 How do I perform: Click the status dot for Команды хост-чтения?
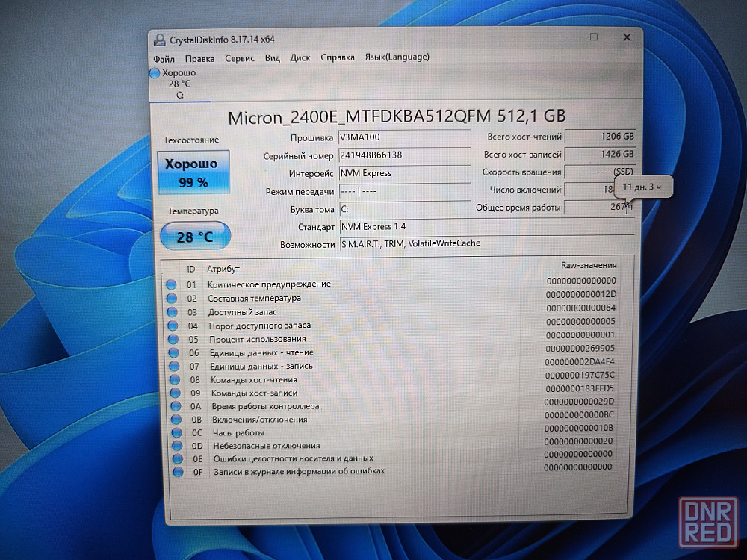[175, 379]
